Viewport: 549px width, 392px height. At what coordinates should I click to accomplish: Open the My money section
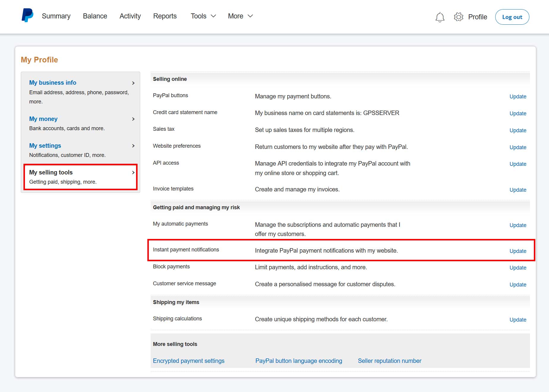click(43, 119)
